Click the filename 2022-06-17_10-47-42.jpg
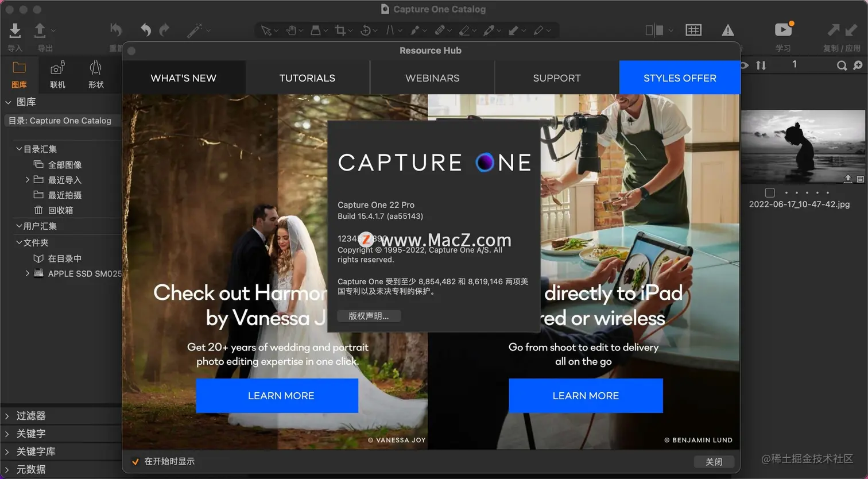Viewport: 868px width, 479px height. 799,204
